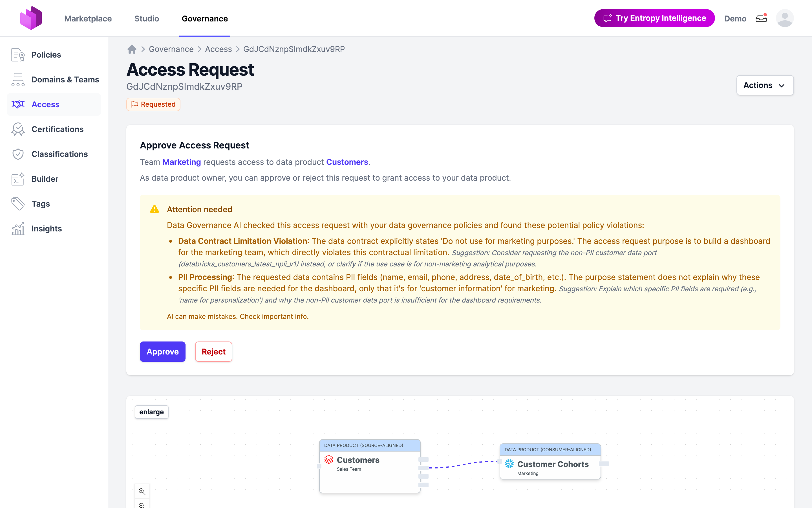Expand the Actions dropdown
This screenshot has height=508, width=812.
(x=765, y=85)
